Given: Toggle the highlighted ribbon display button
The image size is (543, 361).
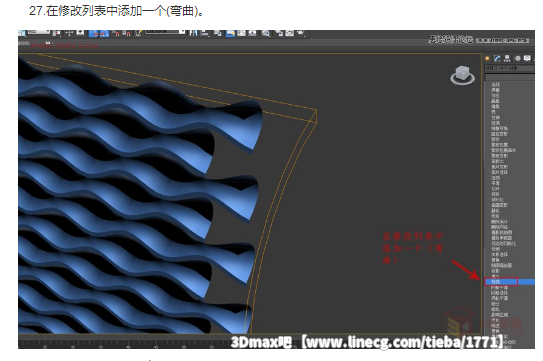Looking at the screenshot, I should pyautogui.click(x=231, y=33).
